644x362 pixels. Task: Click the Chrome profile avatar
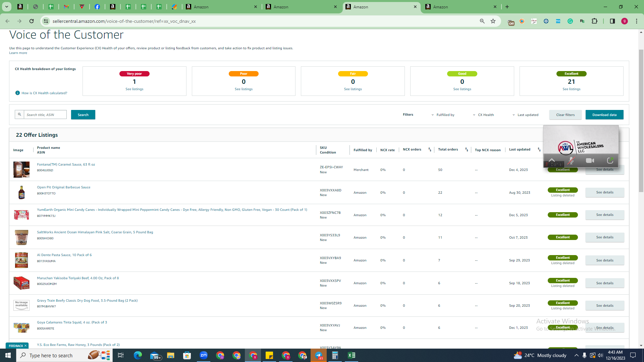click(x=625, y=21)
